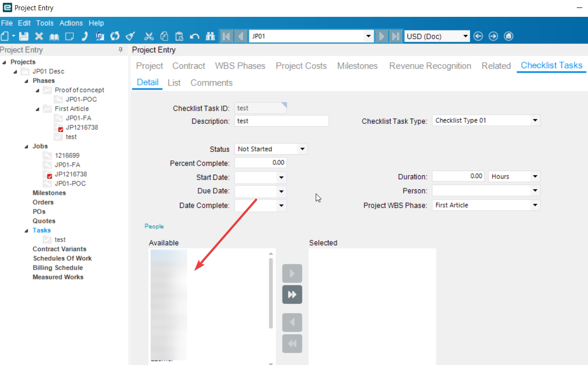Click the Description text field
Screen dimensions: 588x365
(282, 121)
